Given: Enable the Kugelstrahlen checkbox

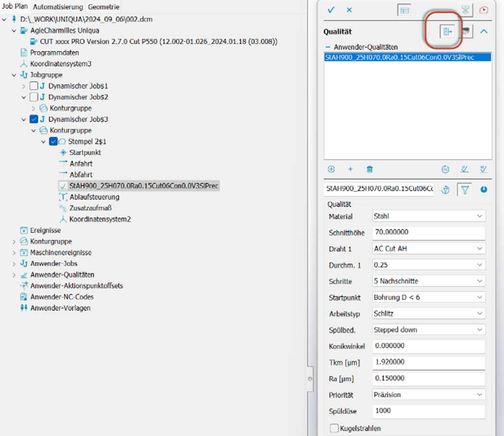Looking at the screenshot, I should click(x=334, y=428).
